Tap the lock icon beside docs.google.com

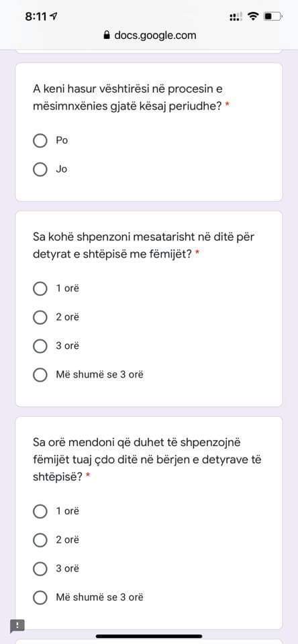[107, 36]
